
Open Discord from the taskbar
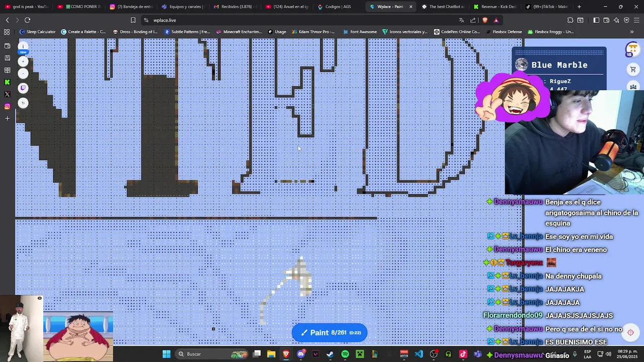(301, 354)
